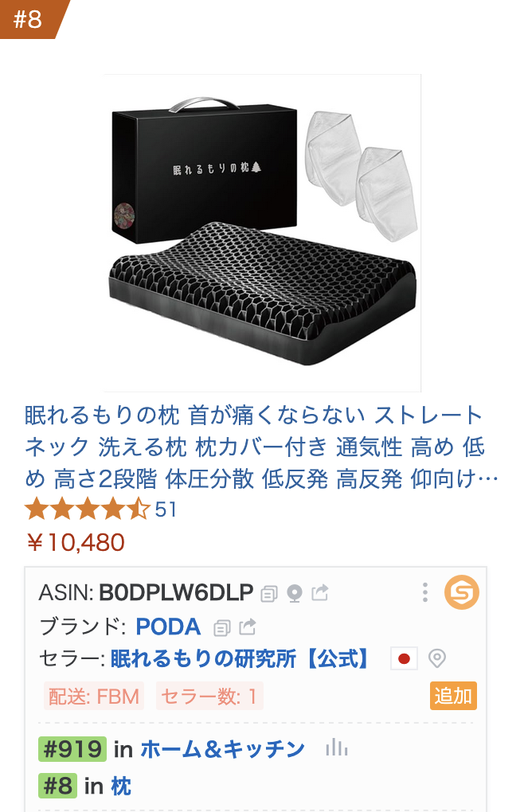Open the PODA brand link
Screen dimensions: 524x812
(168, 627)
